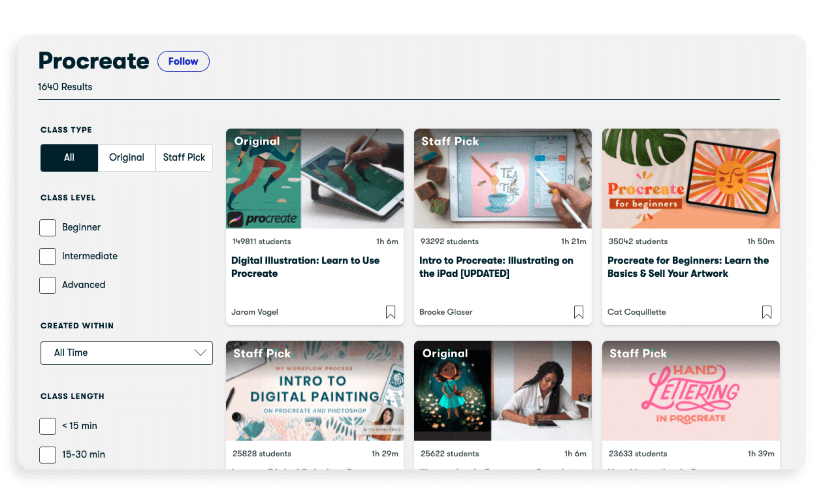Check the Intermediate level checkbox
The width and height of the screenshot is (823, 504).
point(47,256)
